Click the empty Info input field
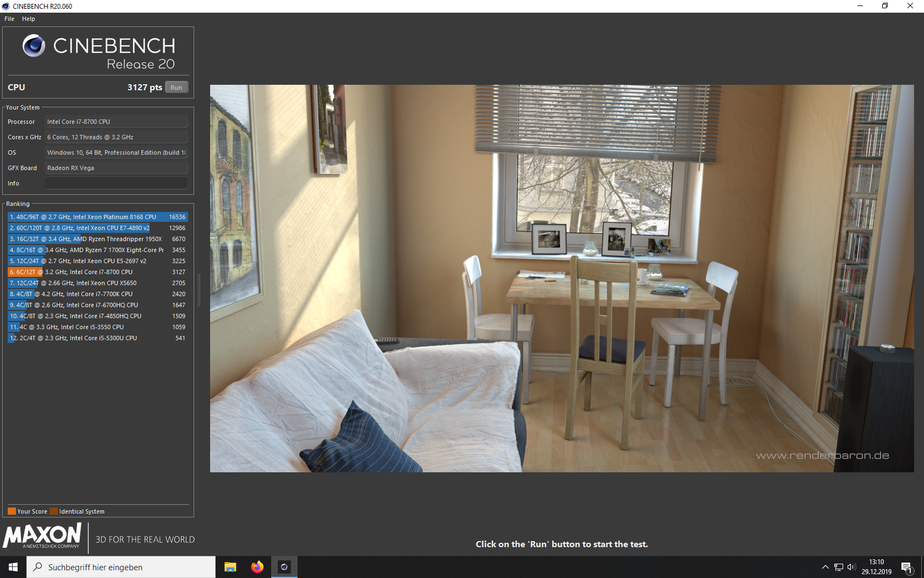The image size is (924, 578). 116,183
